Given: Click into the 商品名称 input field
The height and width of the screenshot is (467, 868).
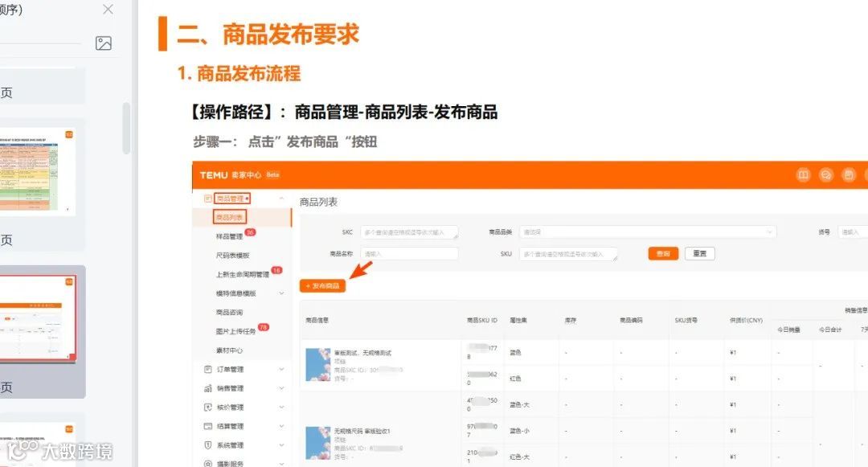Looking at the screenshot, I should [x=409, y=254].
